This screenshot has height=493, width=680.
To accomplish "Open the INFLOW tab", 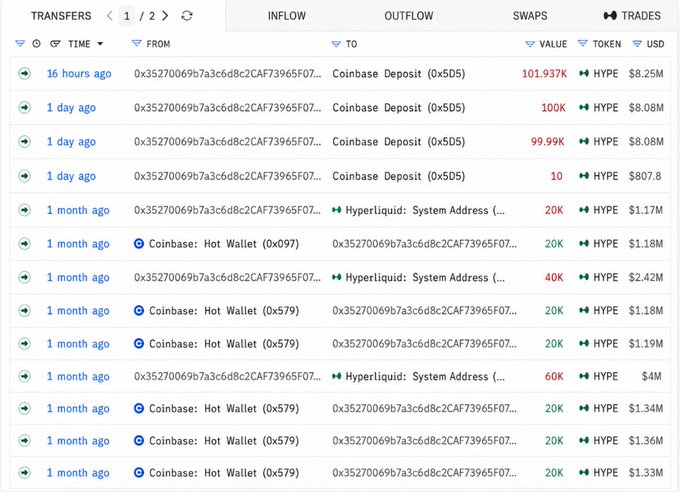I will pyautogui.click(x=286, y=16).
